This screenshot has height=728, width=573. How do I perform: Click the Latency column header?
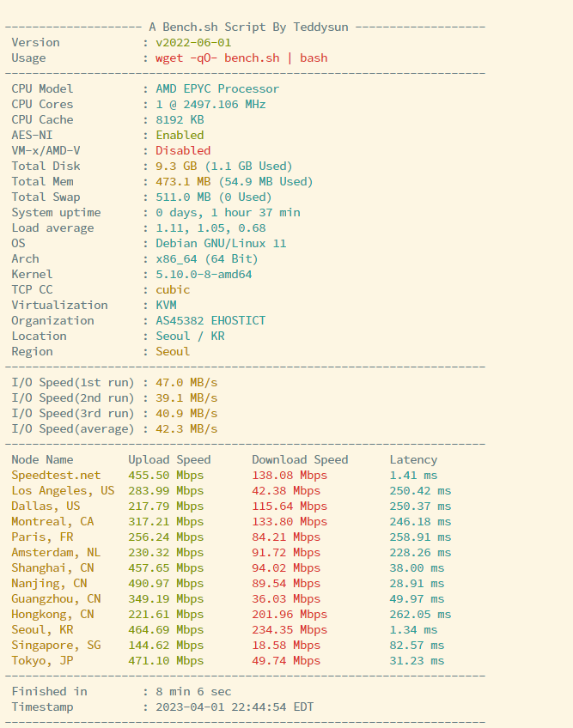413,460
